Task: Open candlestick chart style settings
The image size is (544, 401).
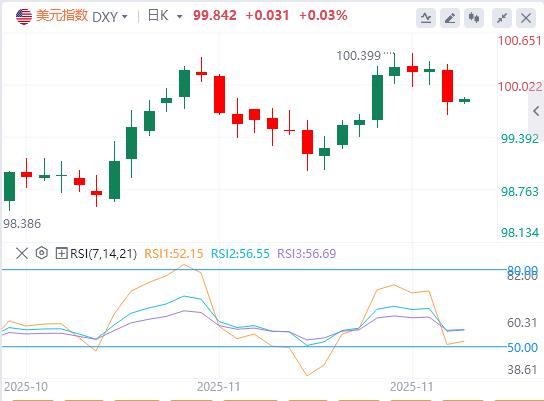Action: click(474, 17)
